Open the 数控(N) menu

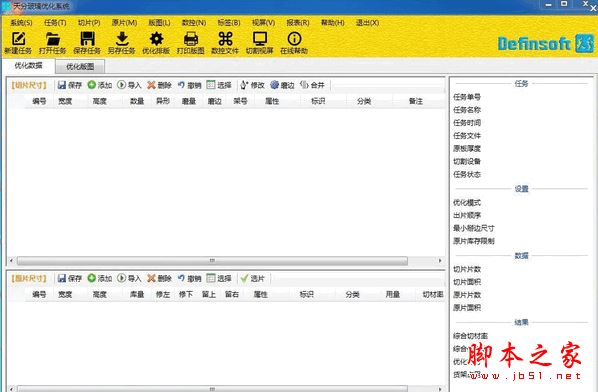194,23
